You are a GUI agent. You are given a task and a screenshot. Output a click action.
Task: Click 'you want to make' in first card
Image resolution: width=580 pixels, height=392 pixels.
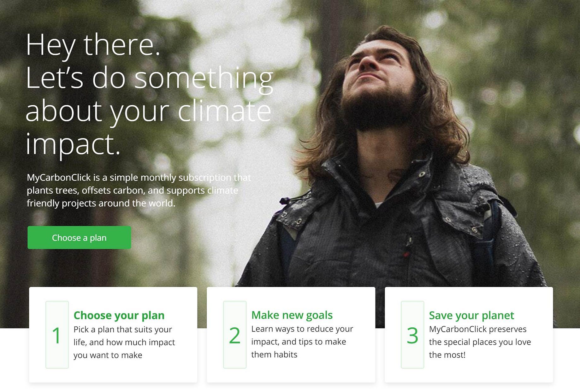[x=108, y=355]
